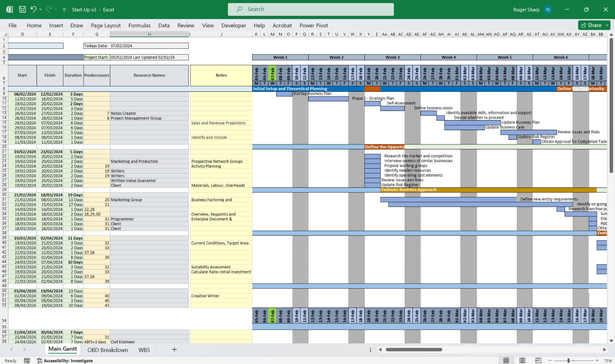The height and width of the screenshot is (364, 615).
Task: Undo the last action
Action: pyautogui.click(x=33, y=10)
